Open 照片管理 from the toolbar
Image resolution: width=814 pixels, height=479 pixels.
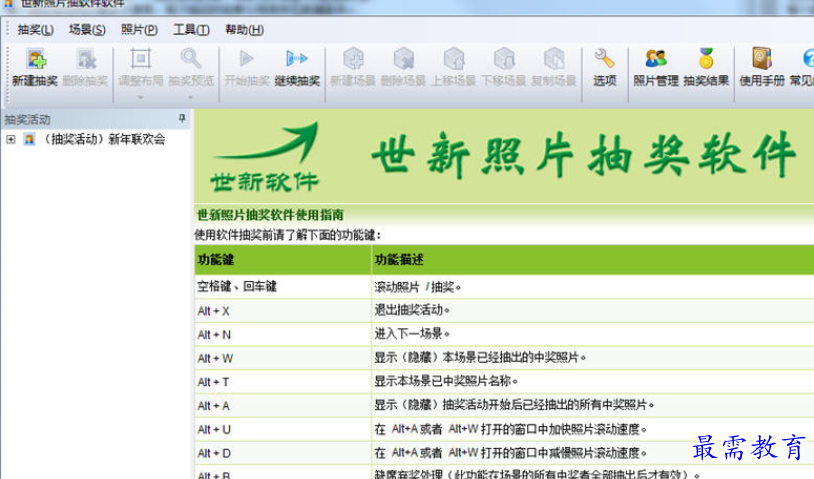656,67
